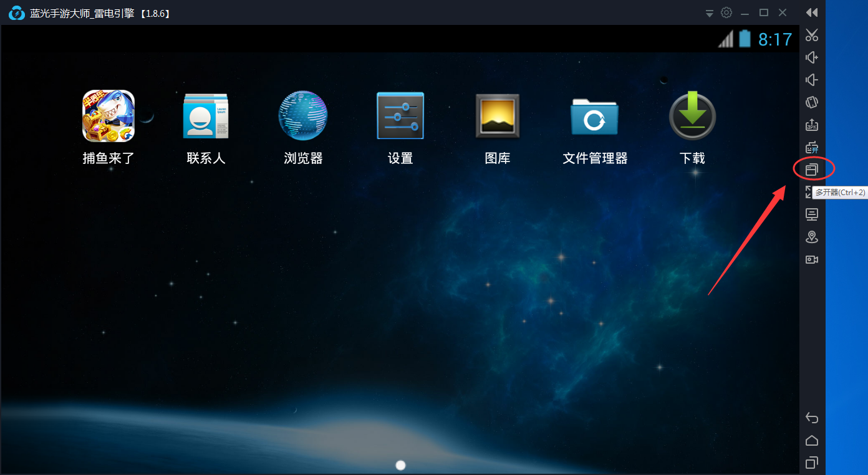
Task: Open the shared folder tool
Action: point(812,147)
